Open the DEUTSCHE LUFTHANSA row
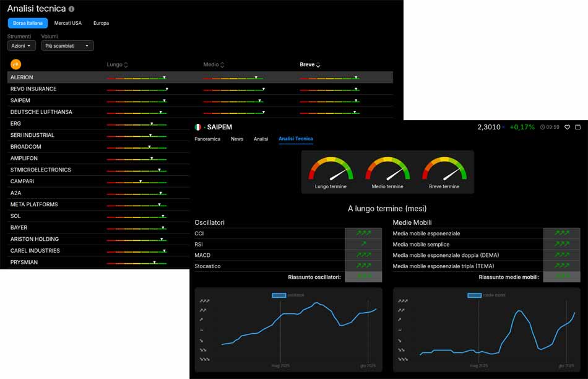Screen dimensions: 588x379 coord(200,112)
